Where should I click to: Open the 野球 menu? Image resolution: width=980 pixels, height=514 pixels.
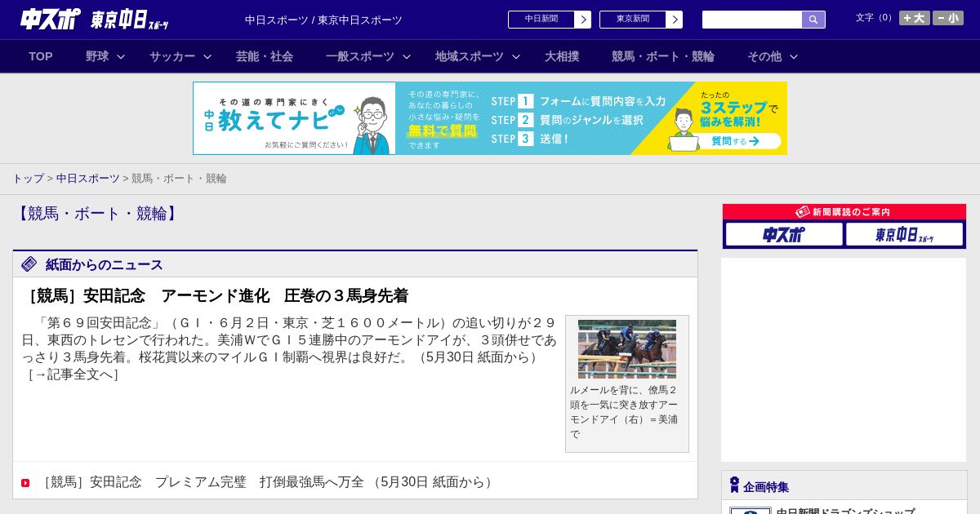97,56
